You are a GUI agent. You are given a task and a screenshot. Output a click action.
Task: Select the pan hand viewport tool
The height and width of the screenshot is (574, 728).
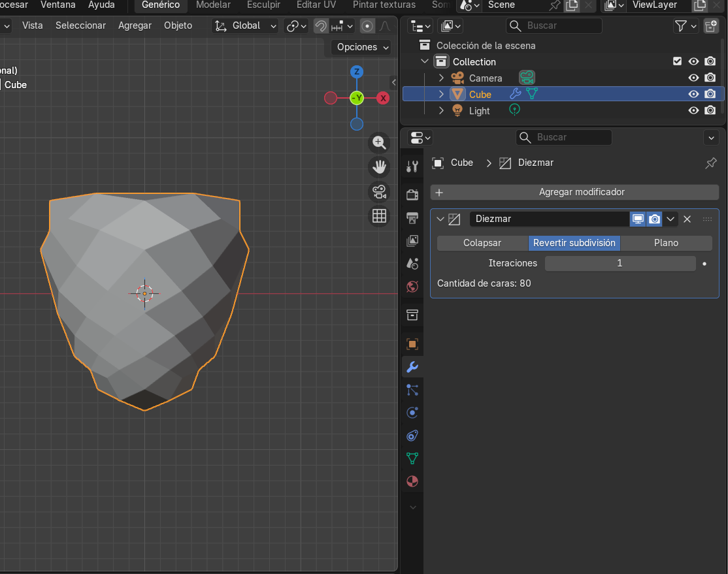point(379,167)
